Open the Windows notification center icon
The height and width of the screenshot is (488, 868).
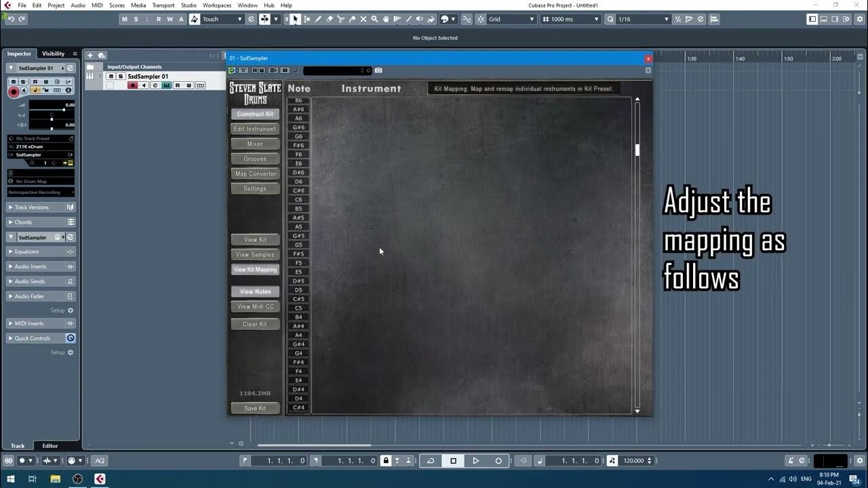point(854,479)
